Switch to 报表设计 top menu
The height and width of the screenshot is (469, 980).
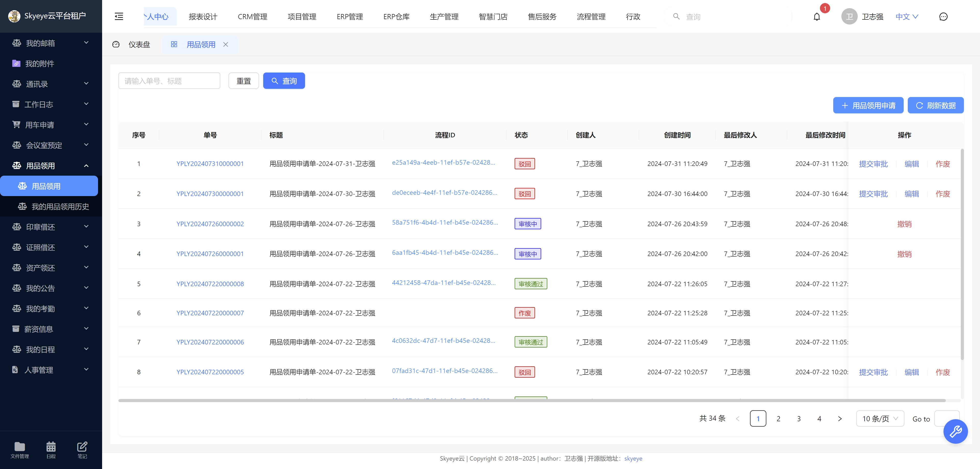click(x=203, y=17)
